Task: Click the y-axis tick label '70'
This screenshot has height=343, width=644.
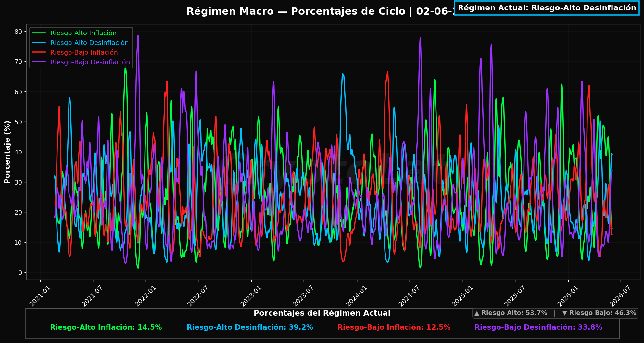Action: [18, 62]
